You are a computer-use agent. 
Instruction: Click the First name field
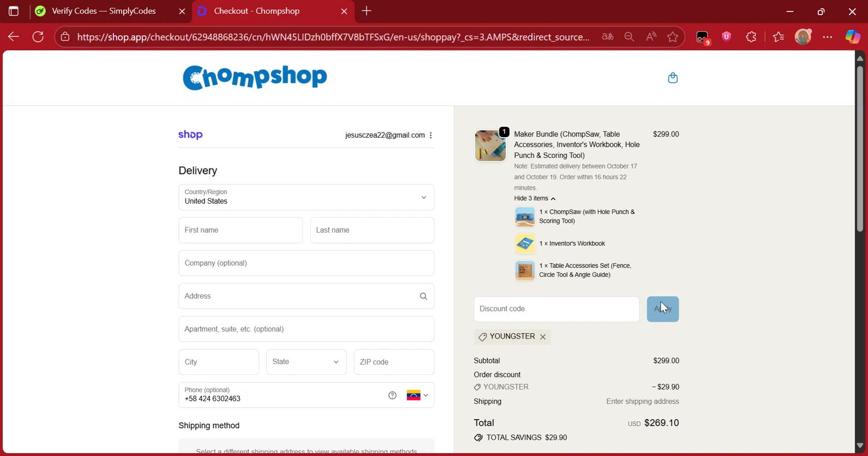click(241, 230)
